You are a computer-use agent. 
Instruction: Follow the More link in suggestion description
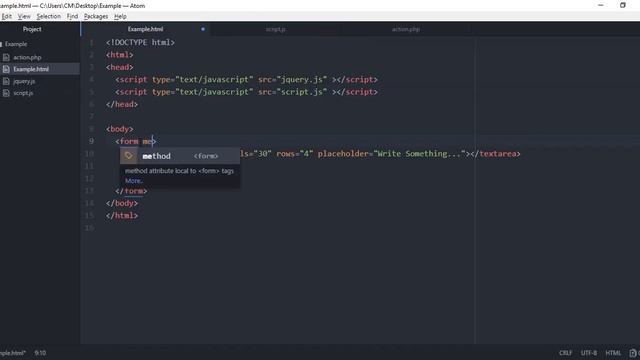point(133,181)
